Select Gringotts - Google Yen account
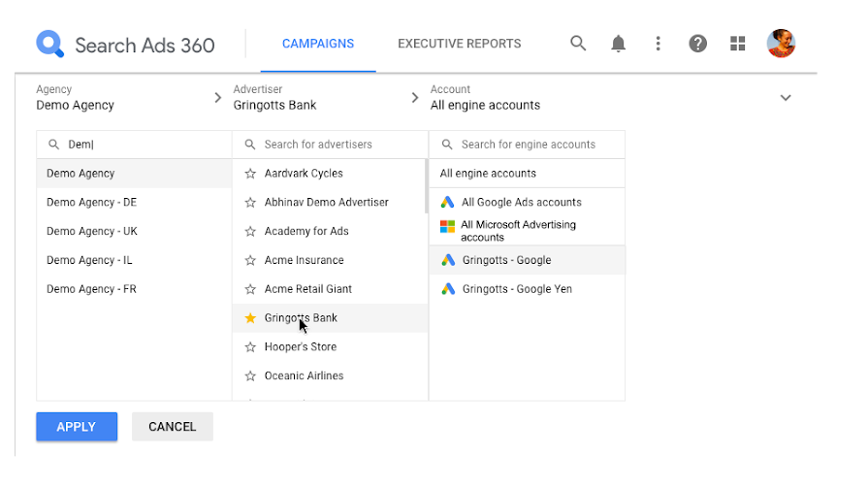 [x=527, y=288]
